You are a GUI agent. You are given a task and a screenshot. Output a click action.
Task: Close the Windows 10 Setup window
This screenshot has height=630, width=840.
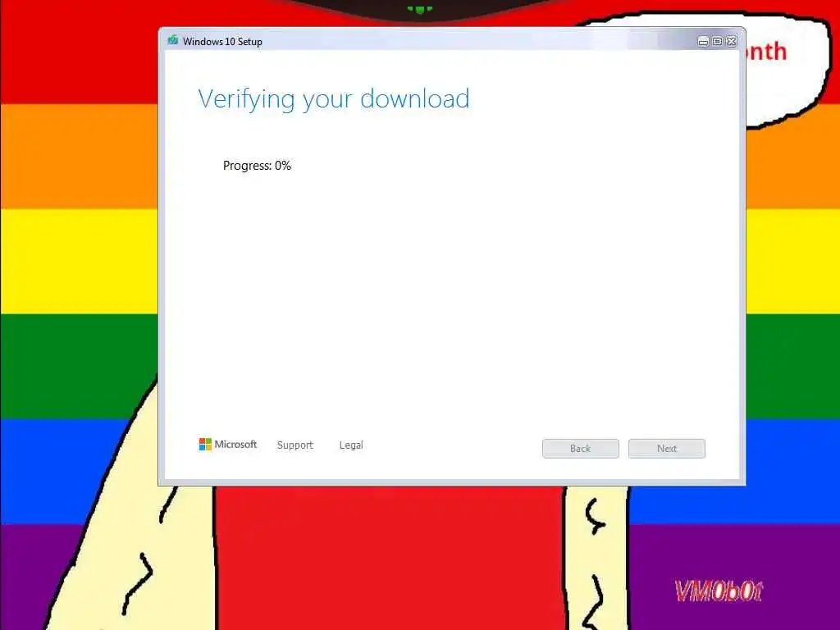pyautogui.click(x=731, y=41)
